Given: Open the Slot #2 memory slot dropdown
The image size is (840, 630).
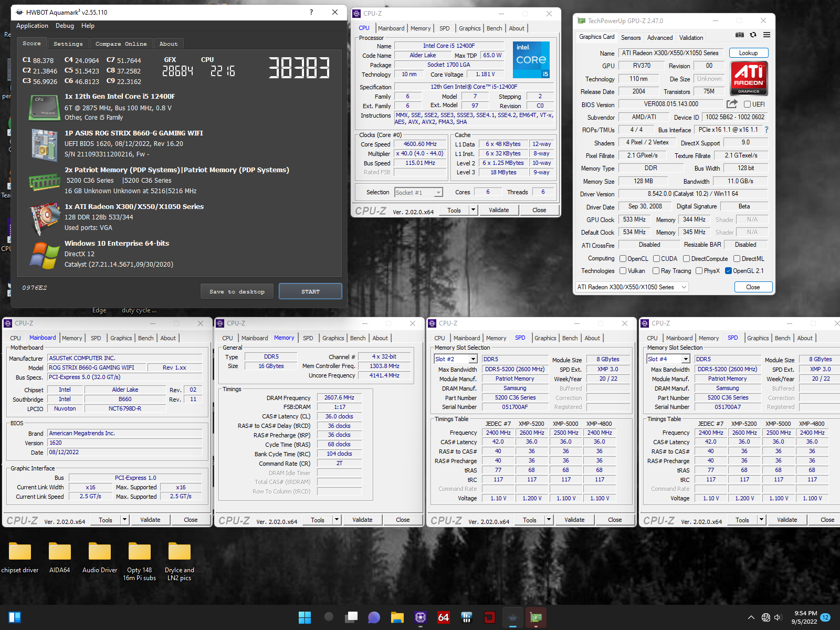Looking at the screenshot, I should pyautogui.click(x=456, y=359).
